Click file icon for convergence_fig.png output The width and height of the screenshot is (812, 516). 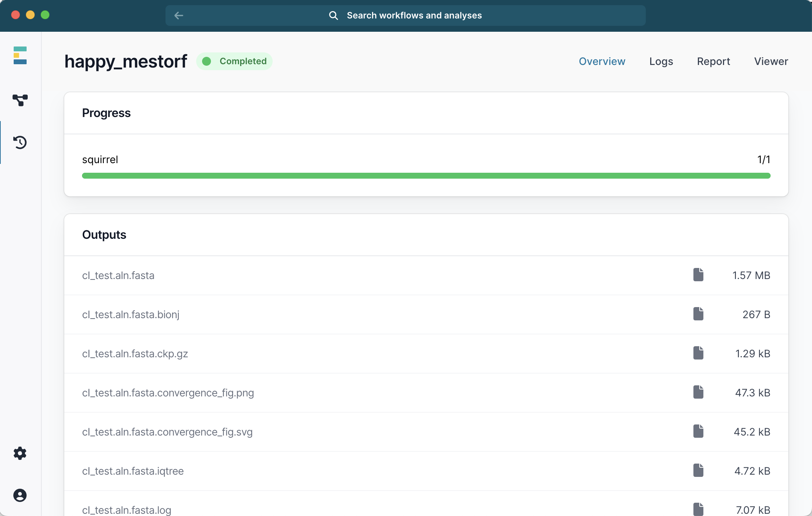pos(698,392)
